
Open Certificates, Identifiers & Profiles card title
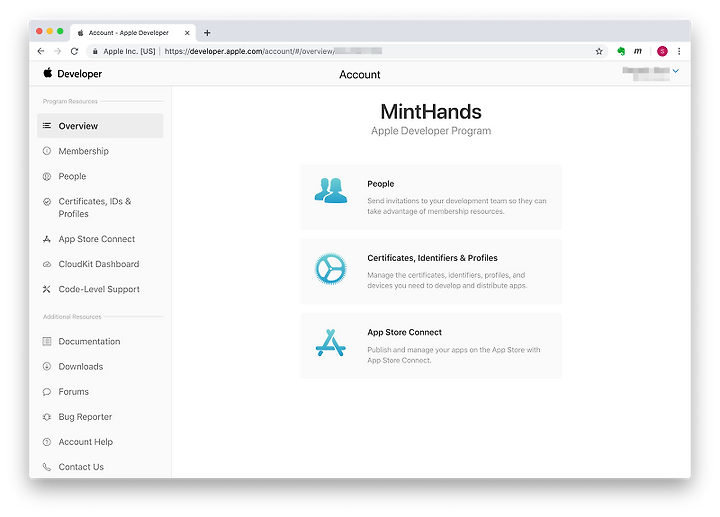tap(432, 258)
